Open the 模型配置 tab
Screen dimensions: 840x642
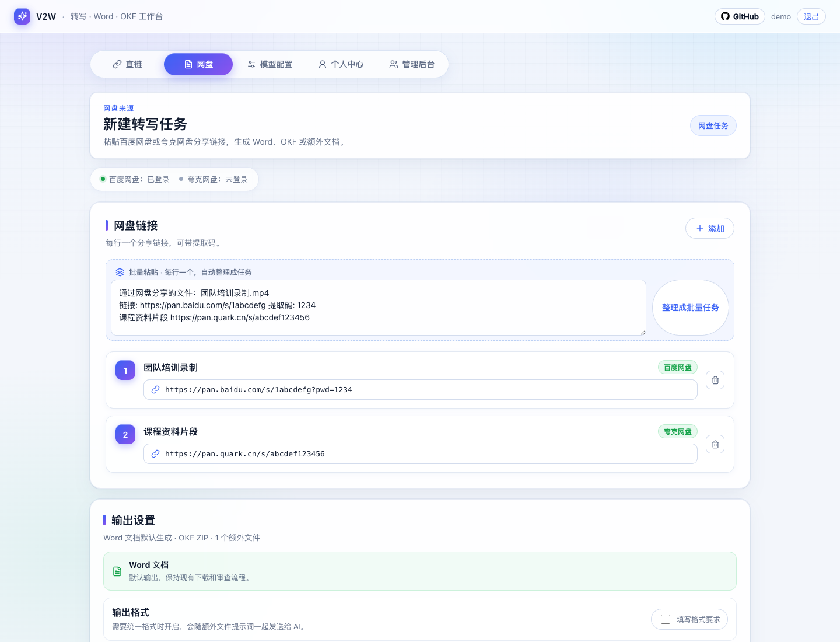(x=269, y=64)
